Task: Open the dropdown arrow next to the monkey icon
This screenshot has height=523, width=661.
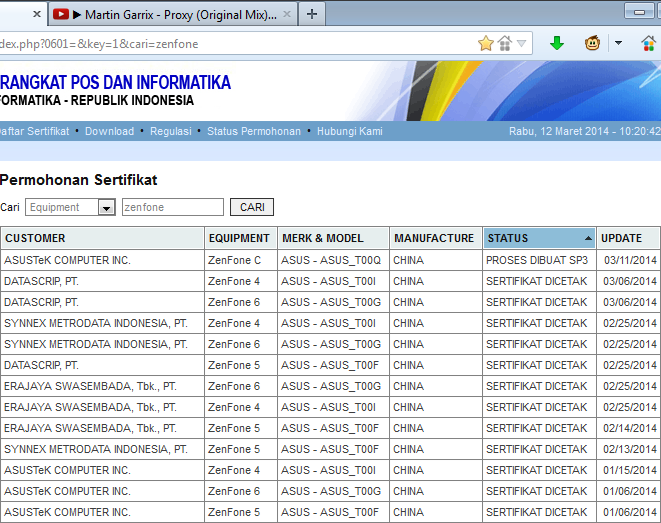Action: [618, 43]
